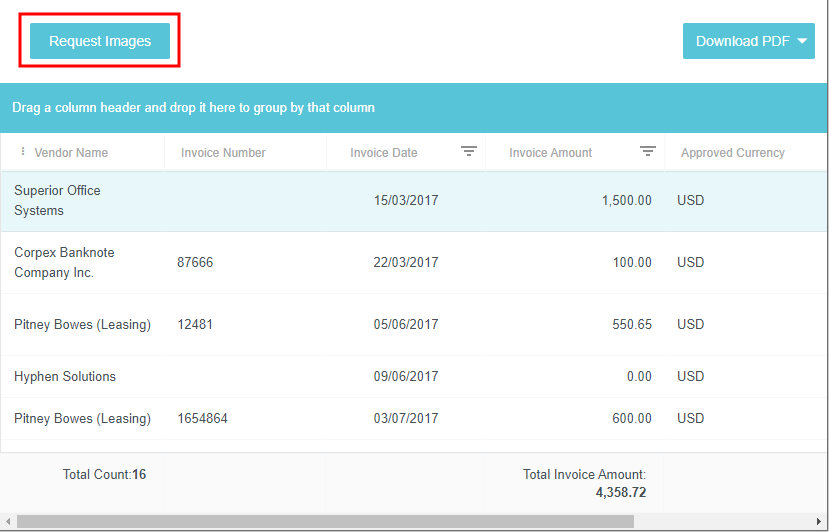
Task: Click the scrollbar left arrow
Action: (7, 521)
